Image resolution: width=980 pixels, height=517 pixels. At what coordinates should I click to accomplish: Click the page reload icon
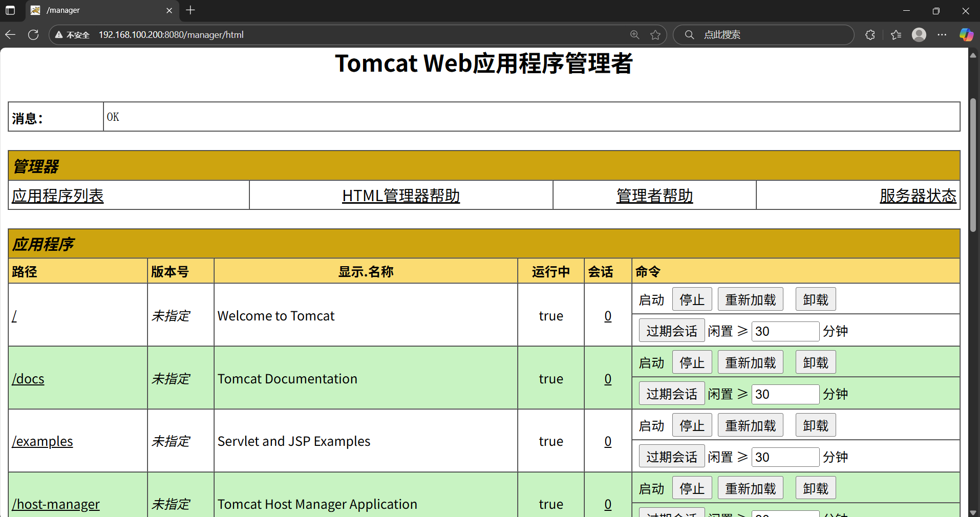tap(33, 34)
